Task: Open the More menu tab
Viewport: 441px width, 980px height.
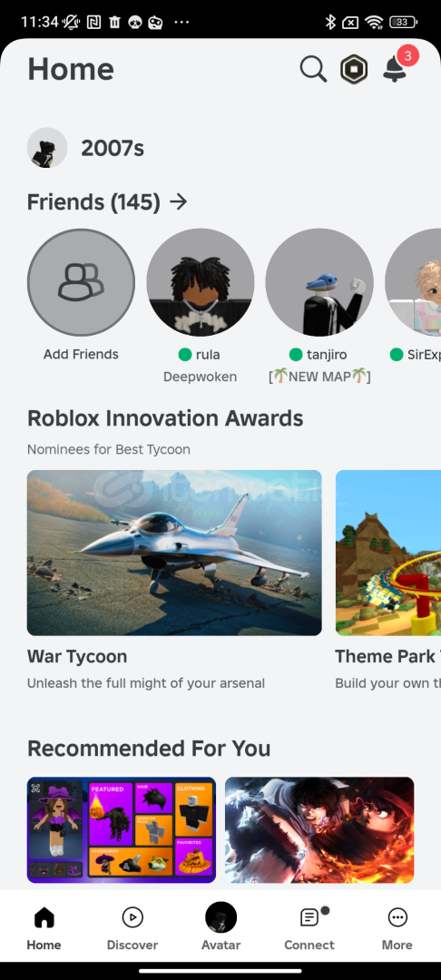Action: [x=397, y=928]
